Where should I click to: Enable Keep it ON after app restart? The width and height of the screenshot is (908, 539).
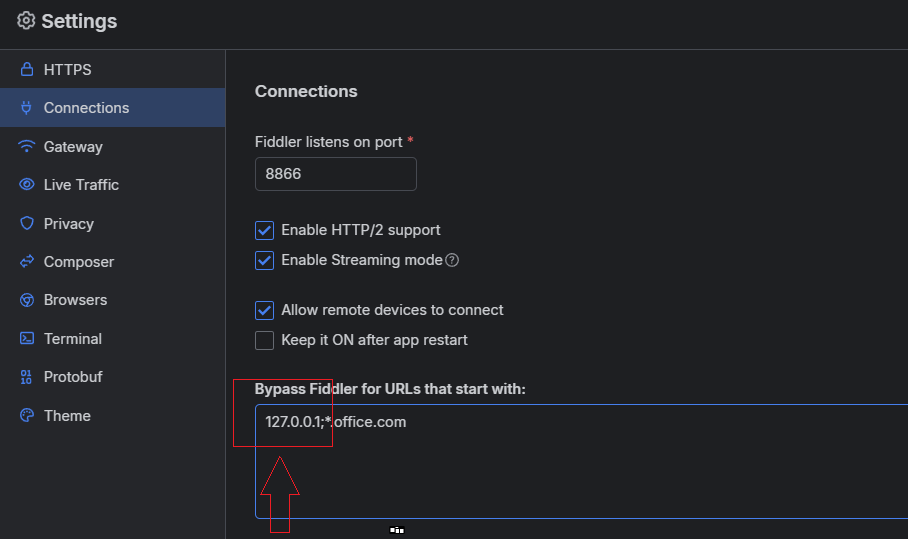tap(265, 341)
